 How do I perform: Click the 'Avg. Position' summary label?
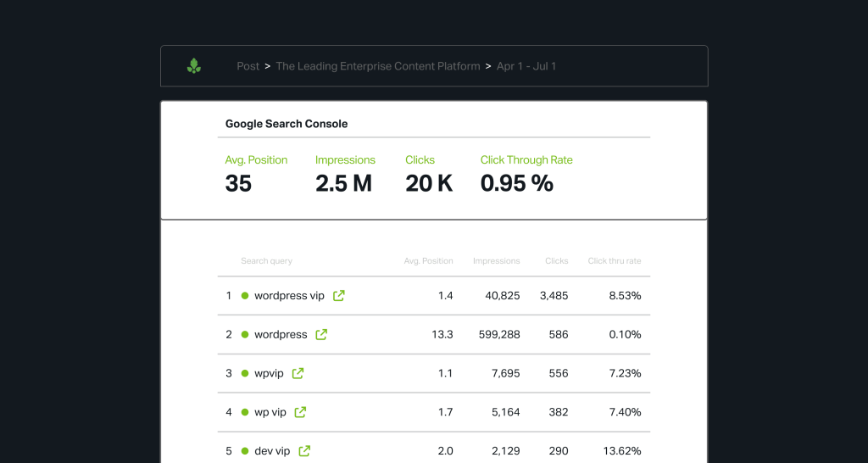[x=256, y=160]
